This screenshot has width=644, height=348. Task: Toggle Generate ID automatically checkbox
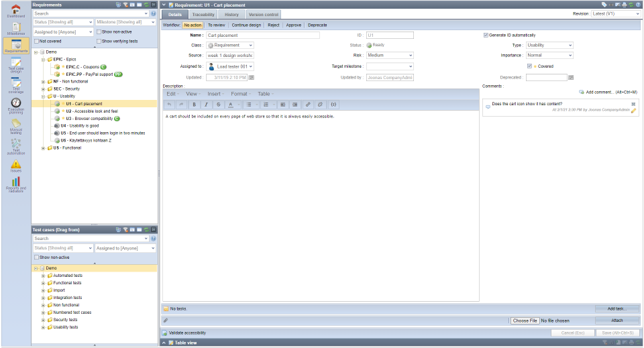(x=486, y=36)
